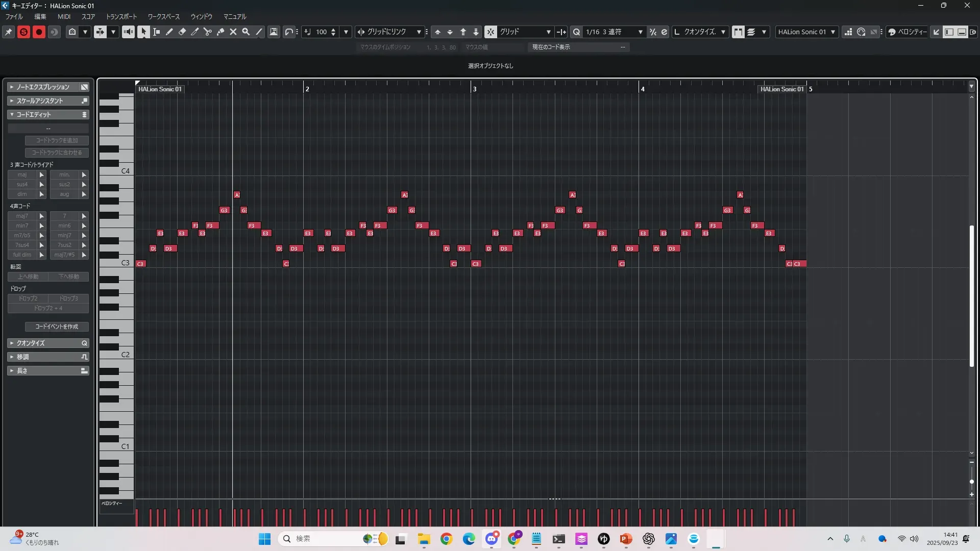Select the Trim tool

(x=195, y=32)
